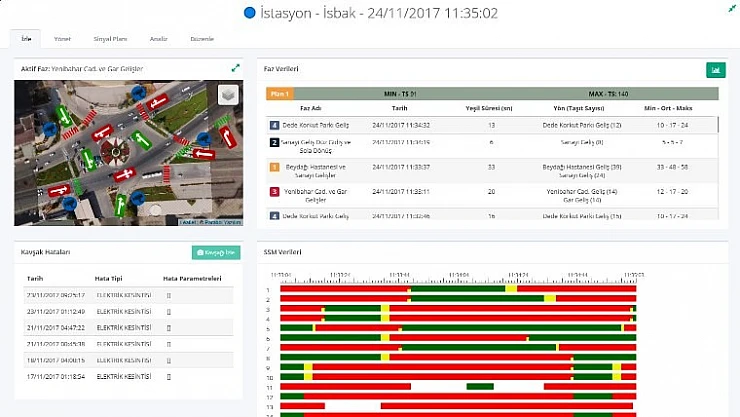
Task: Click phase badge 3 for Yenibahar Cad.
Action: click(274, 192)
